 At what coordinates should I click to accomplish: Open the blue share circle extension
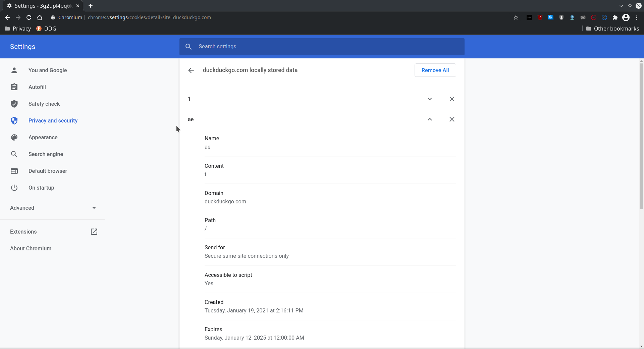(x=604, y=17)
